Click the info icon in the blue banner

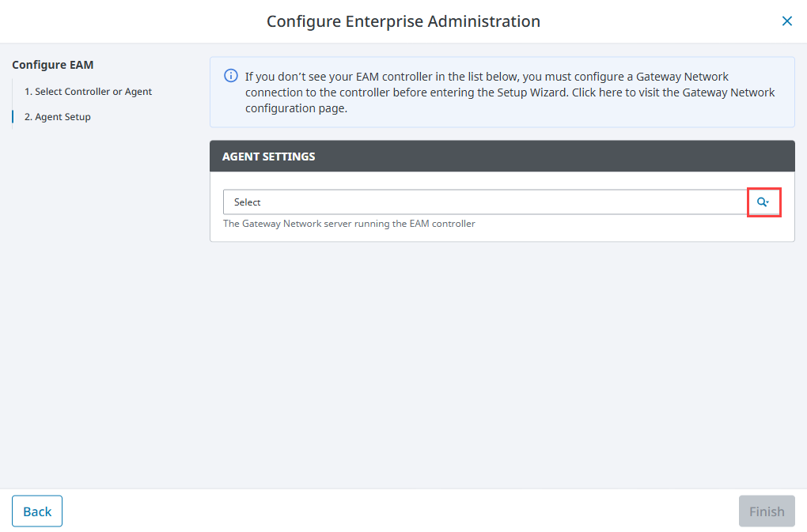point(231,76)
